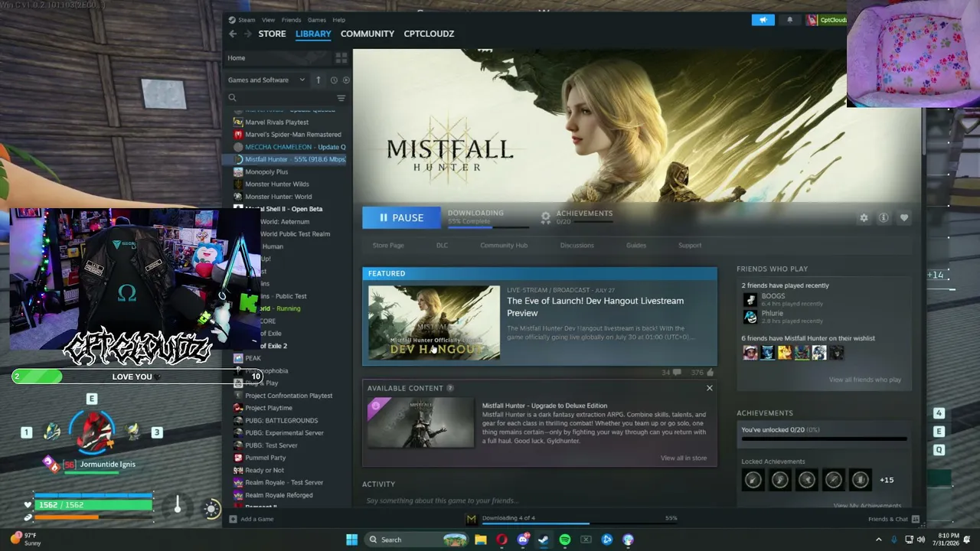The image size is (980, 551).
Task: Open the Dev Hangout featured thumbnail
Action: coord(434,322)
